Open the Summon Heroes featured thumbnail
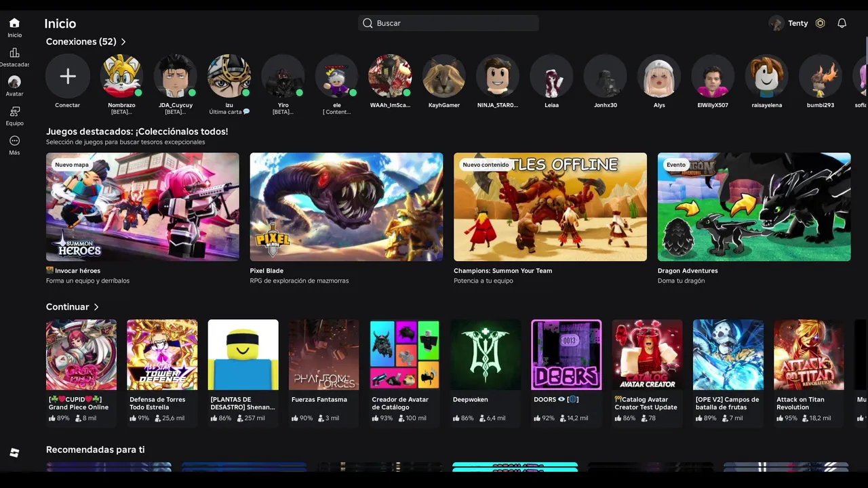 (x=142, y=207)
